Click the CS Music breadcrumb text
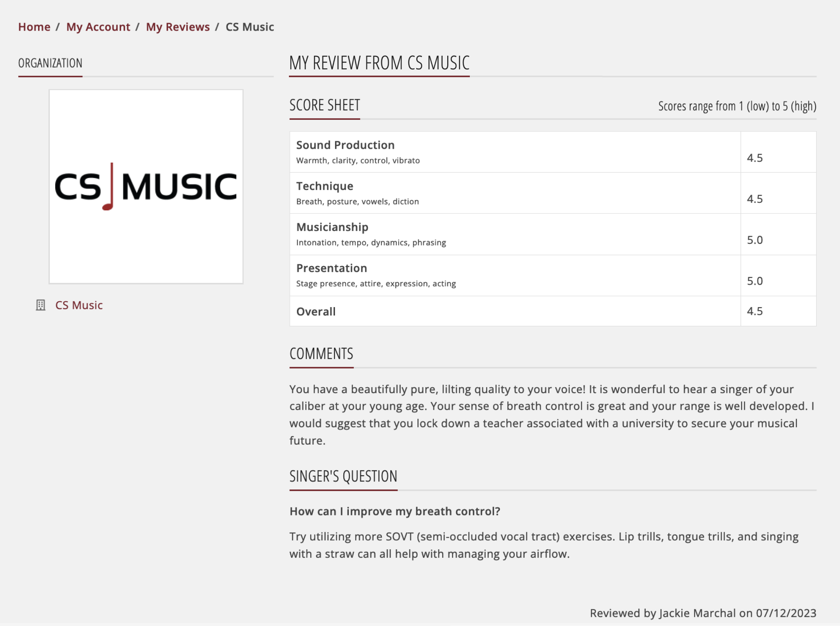Viewport: 840px width, 626px height. (250, 27)
